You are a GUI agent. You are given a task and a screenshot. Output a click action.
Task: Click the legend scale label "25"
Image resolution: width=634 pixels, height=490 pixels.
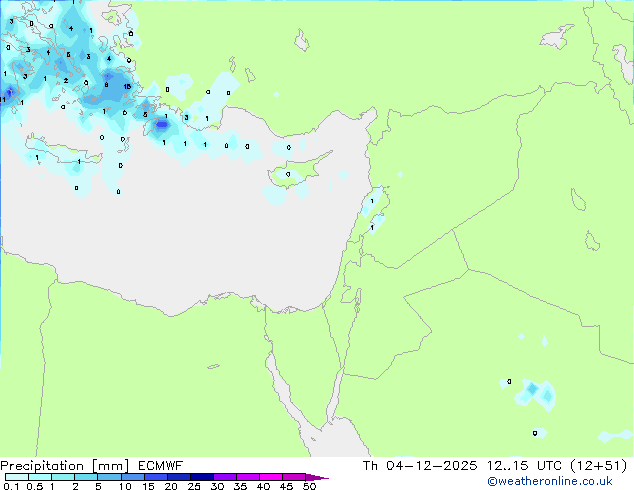point(194,486)
